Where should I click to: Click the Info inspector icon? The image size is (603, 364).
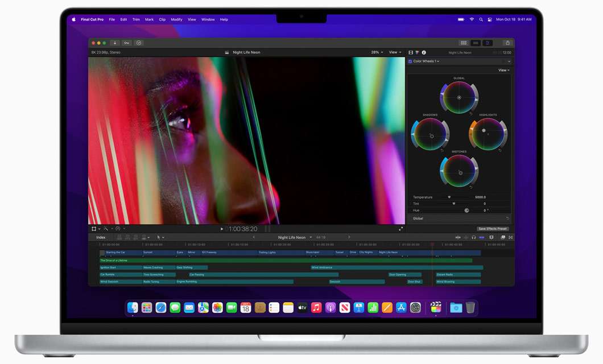point(423,52)
